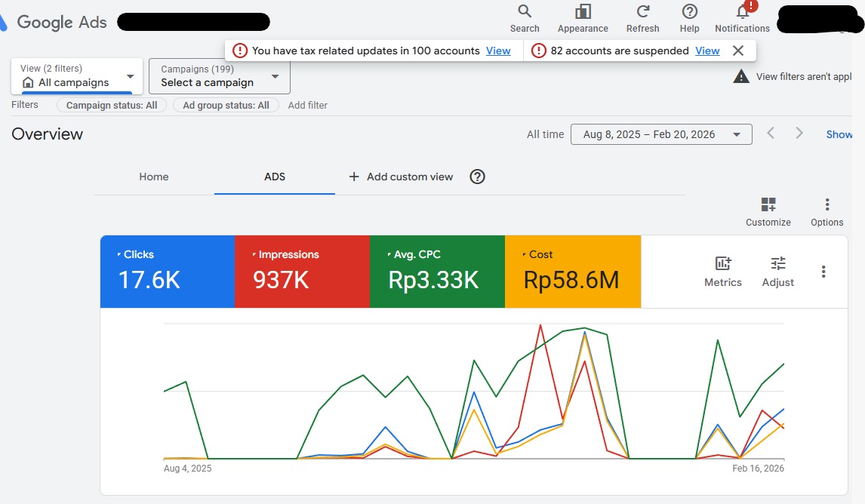This screenshot has height=504, width=865.
Task: Click the Refresh icon
Action: click(642, 12)
